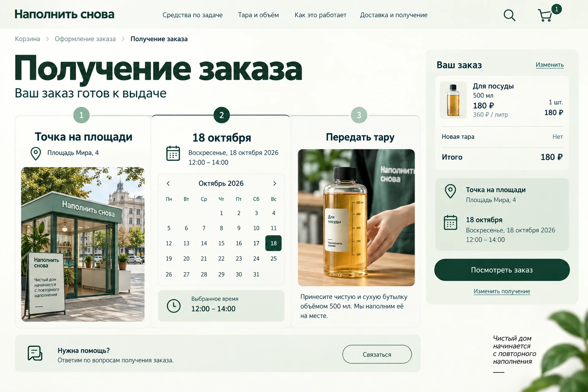Select October 22 in the calendar
Viewport: 588px width, 392px height.
(x=221, y=259)
